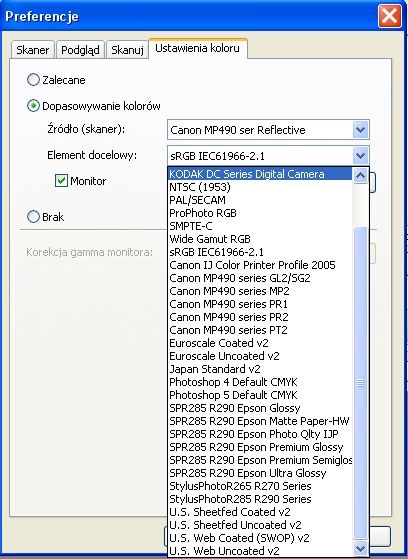This screenshot has width=408, height=559.
Task: Pick ProPhoto RGB in the list
Action: click(x=260, y=213)
